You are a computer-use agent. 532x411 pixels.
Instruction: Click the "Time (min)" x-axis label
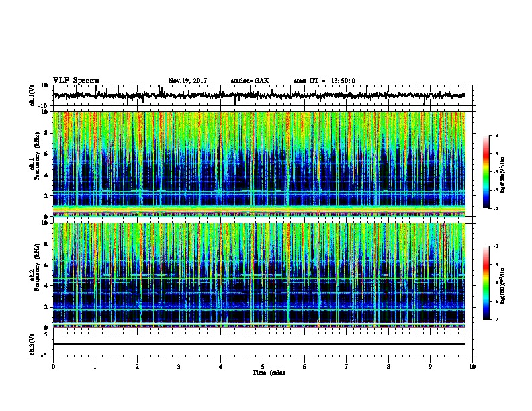(269, 373)
